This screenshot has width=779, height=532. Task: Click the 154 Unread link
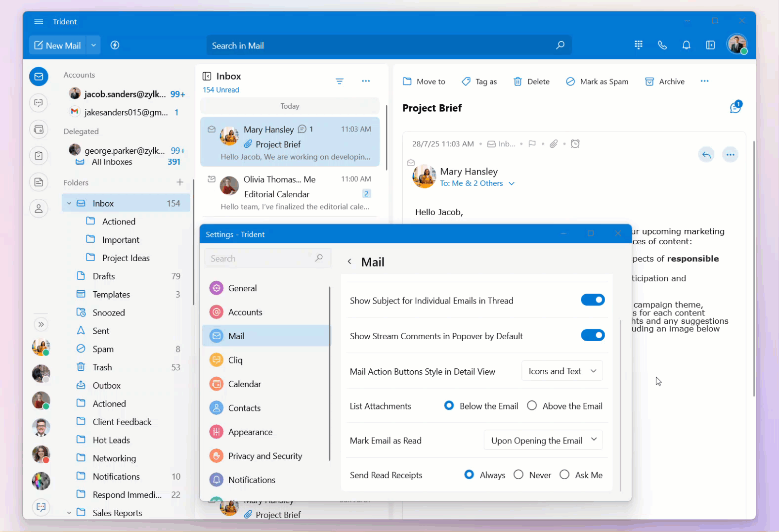tap(220, 90)
